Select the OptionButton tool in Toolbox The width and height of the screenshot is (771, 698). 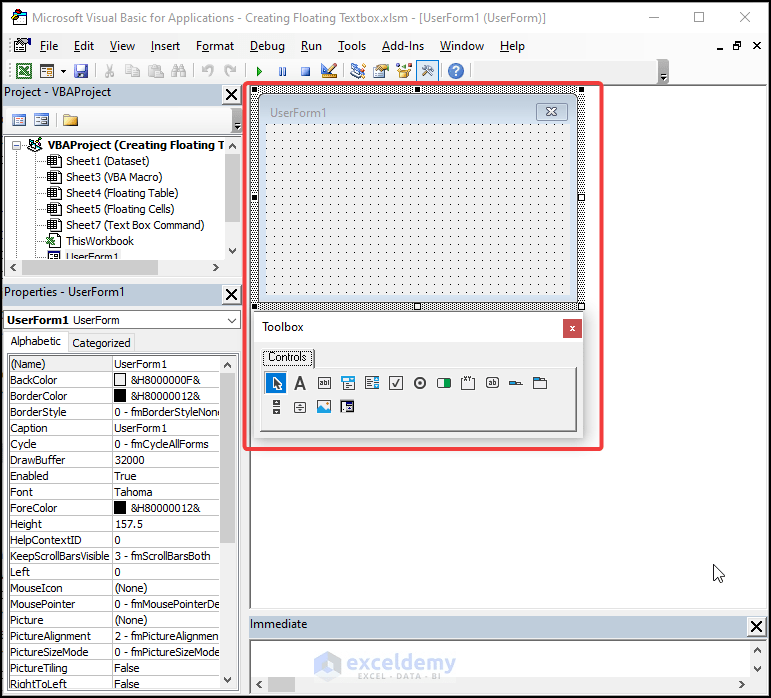tap(420, 383)
